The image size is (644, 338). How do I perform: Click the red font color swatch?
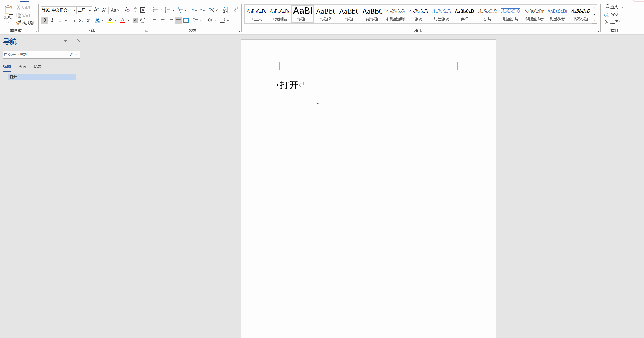click(123, 20)
